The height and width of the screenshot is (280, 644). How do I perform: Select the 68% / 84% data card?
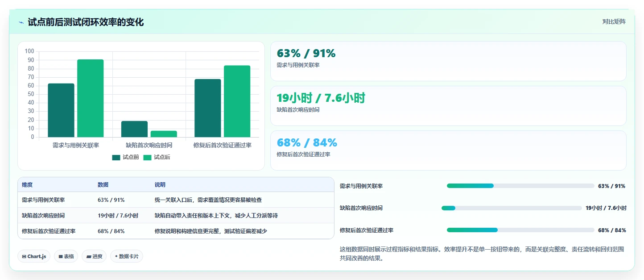448,150
